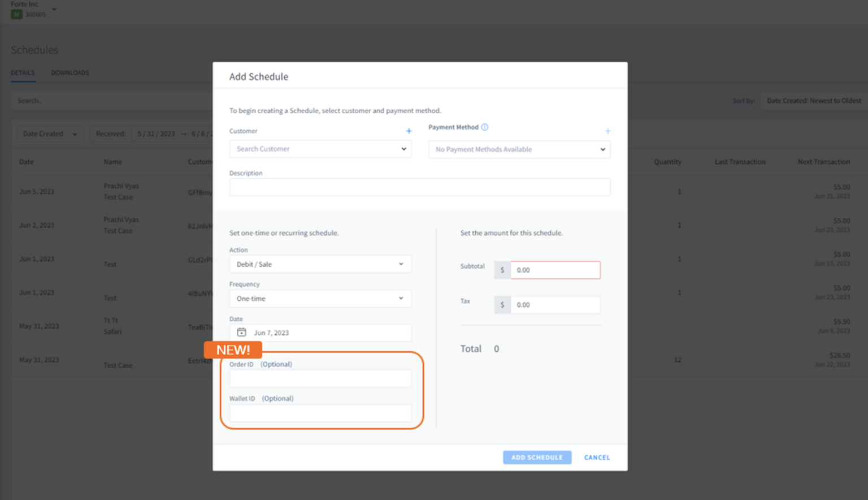The width and height of the screenshot is (868, 500).
Task: Click the Cancel link
Action: pos(597,457)
